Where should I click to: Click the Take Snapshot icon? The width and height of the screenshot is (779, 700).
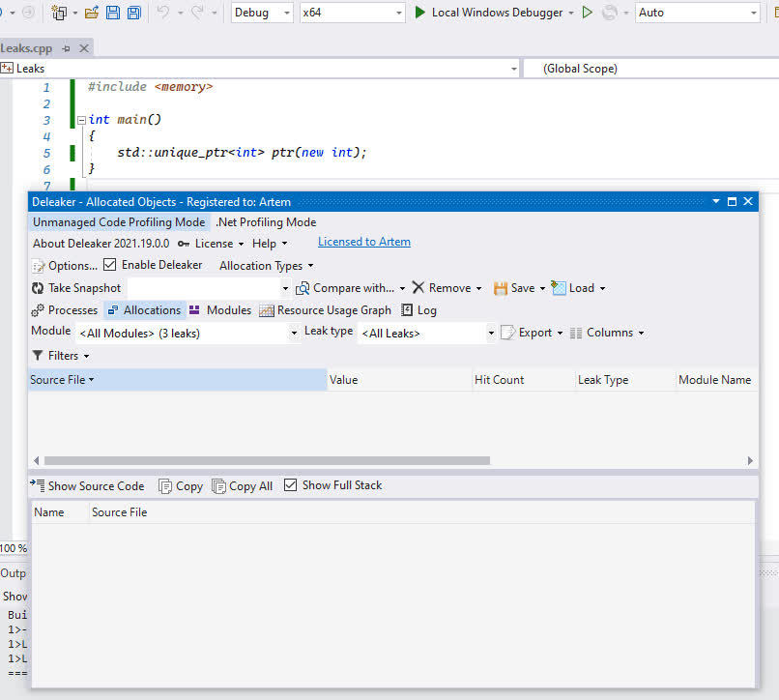point(38,288)
